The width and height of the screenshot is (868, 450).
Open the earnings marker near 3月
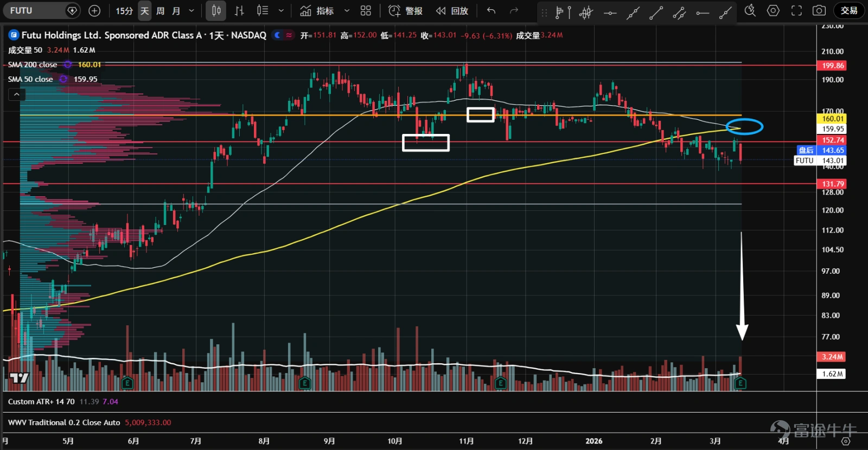coord(740,383)
